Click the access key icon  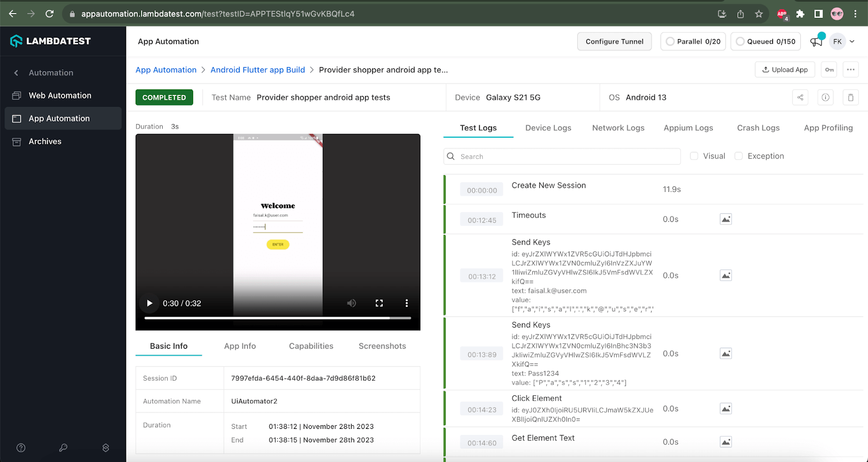click(829, 70)
